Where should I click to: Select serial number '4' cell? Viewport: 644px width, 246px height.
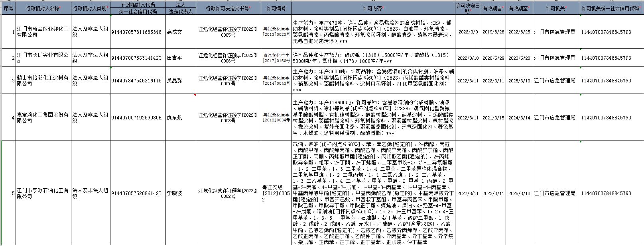pos(9,117)
